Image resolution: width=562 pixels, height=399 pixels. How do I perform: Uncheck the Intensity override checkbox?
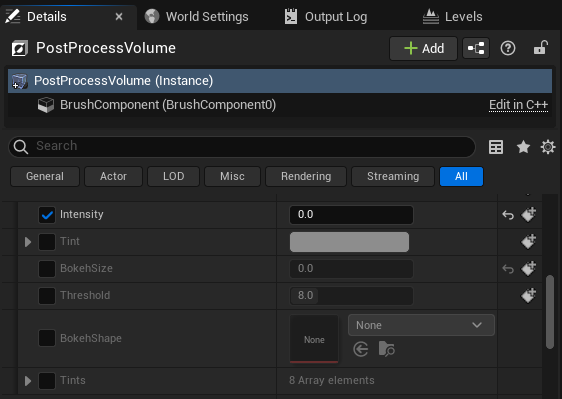tap(47, 215)
